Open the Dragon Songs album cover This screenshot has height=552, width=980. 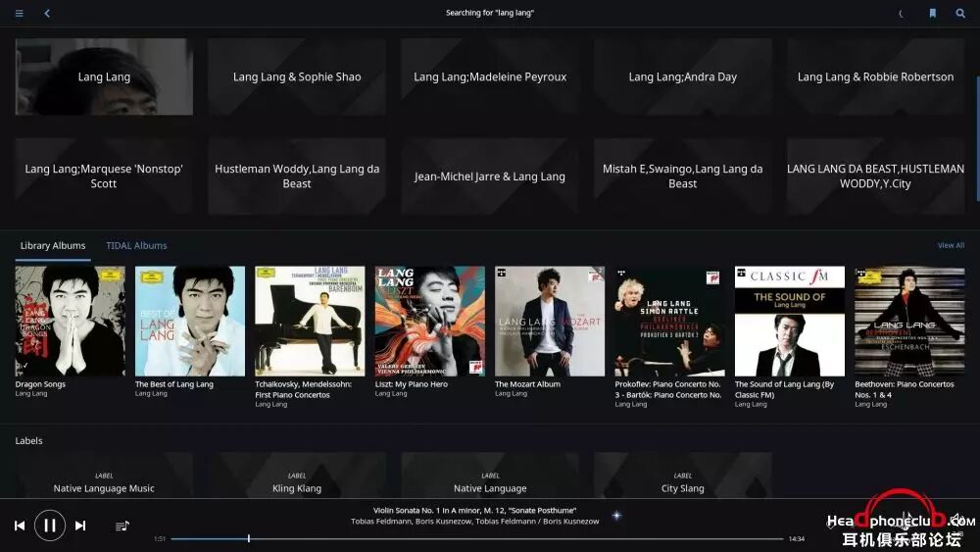click(70, 322)
